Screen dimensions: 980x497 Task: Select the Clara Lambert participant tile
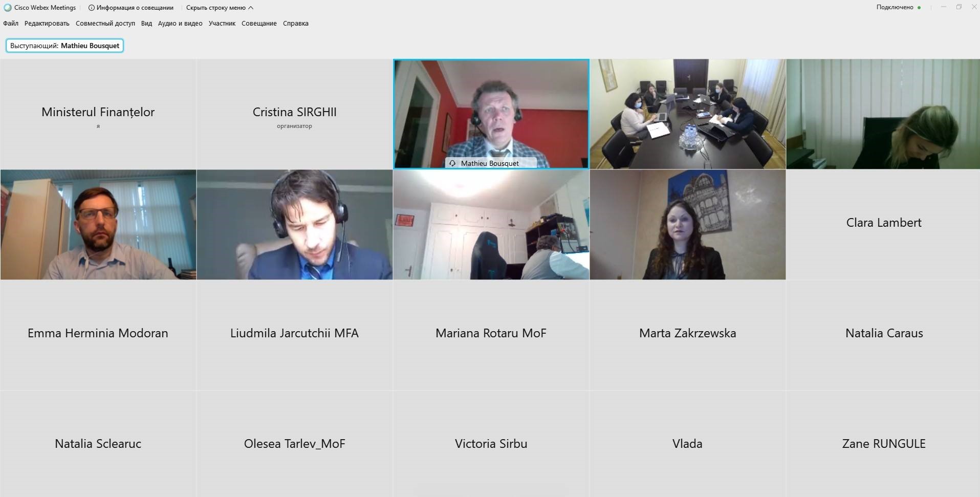(883, 225)
